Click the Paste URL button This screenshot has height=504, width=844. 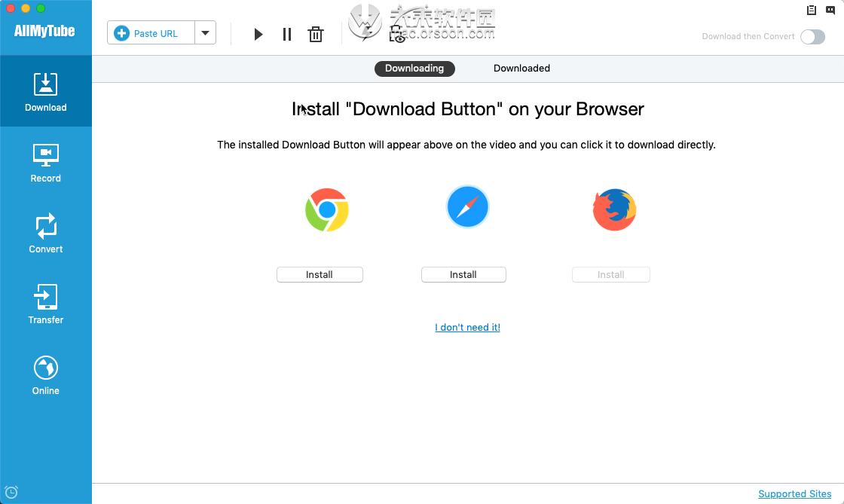coord(151,33)
